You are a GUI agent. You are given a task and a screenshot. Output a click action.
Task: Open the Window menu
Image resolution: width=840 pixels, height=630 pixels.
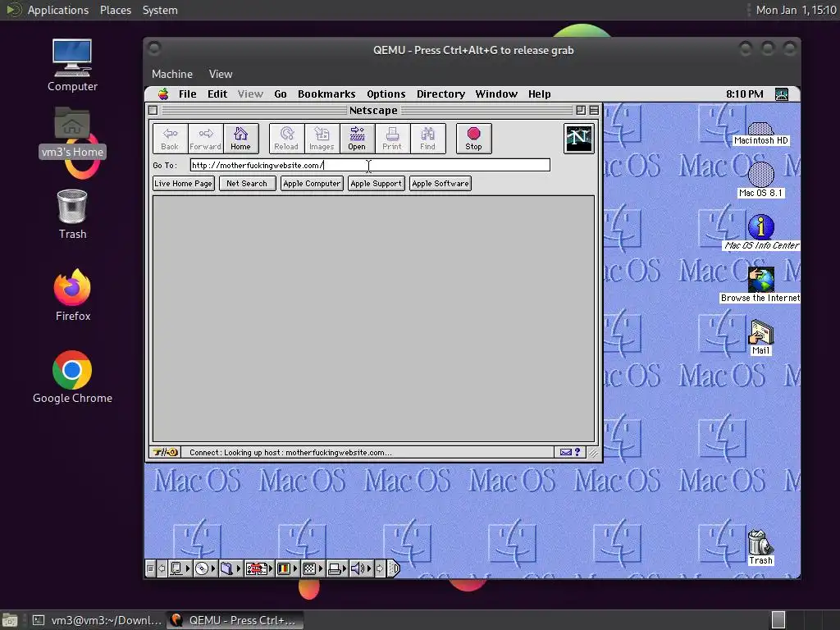tap(496, 94)
